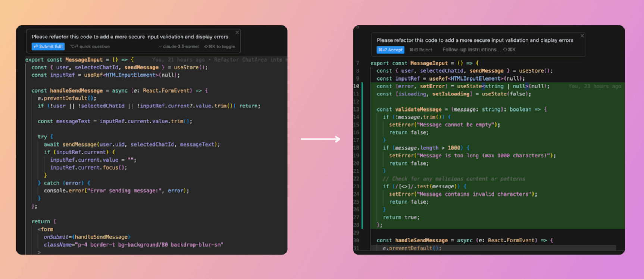Click the 'Check for any malicious content' comment
644x279 pixels.
(453, 179)
